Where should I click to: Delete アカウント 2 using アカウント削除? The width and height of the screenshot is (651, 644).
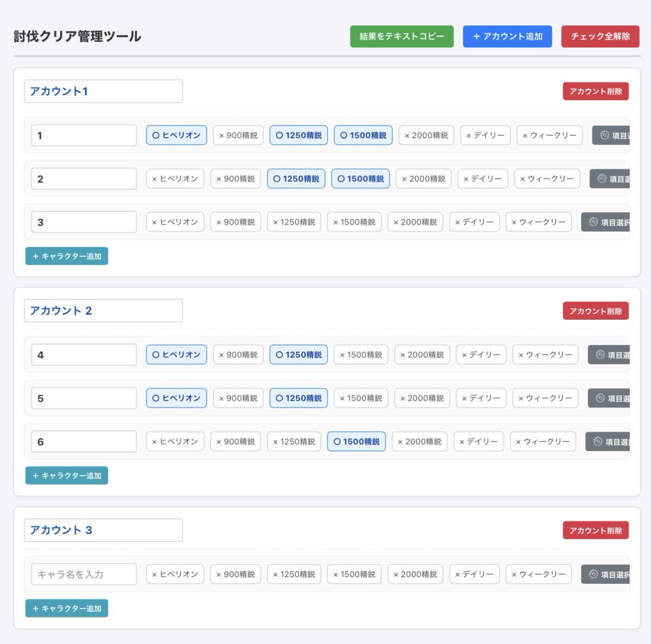click(x=596, y=311)
